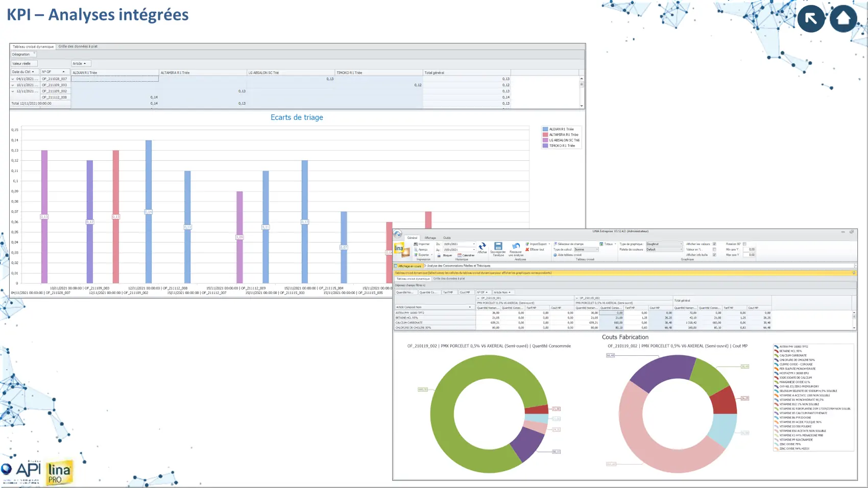Open the Calendrier icon in Historique

coord(460,255)
